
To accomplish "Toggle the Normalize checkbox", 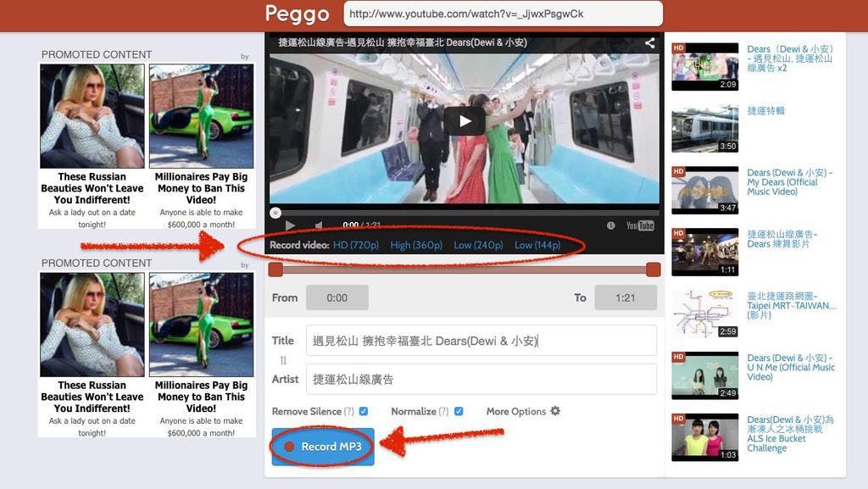I will coord(459,411).
